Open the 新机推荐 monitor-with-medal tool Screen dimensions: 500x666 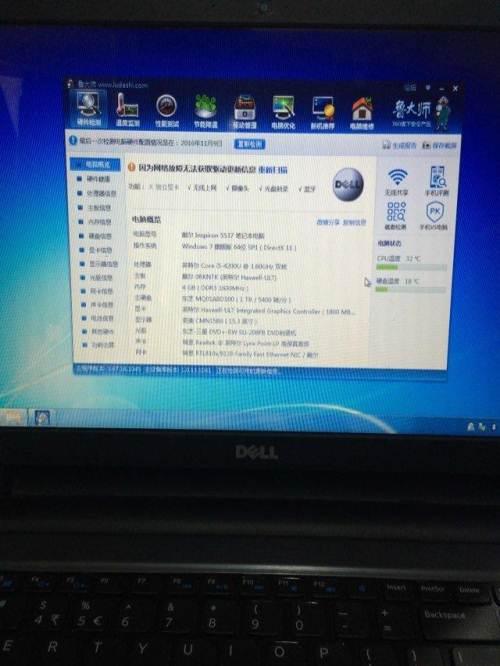tap(322, 113)
